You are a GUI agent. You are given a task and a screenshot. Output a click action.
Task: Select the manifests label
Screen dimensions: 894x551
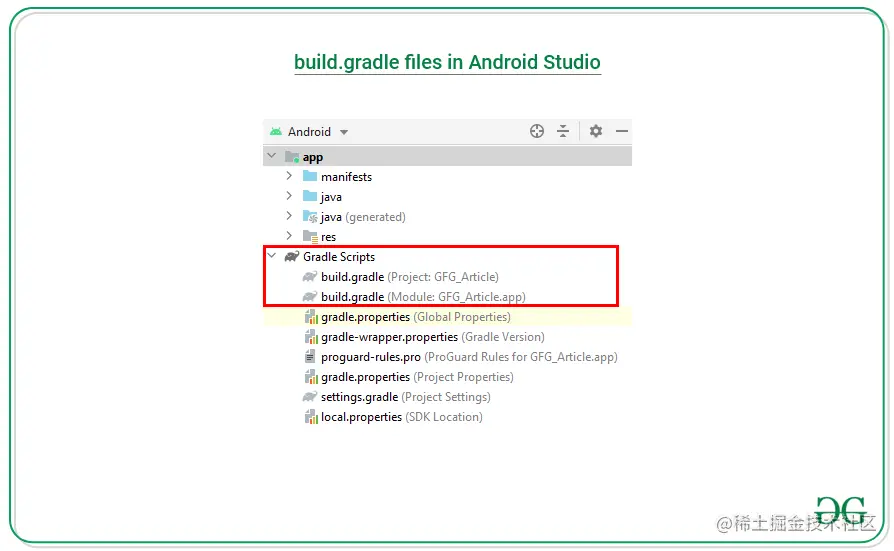pos(346,177)
